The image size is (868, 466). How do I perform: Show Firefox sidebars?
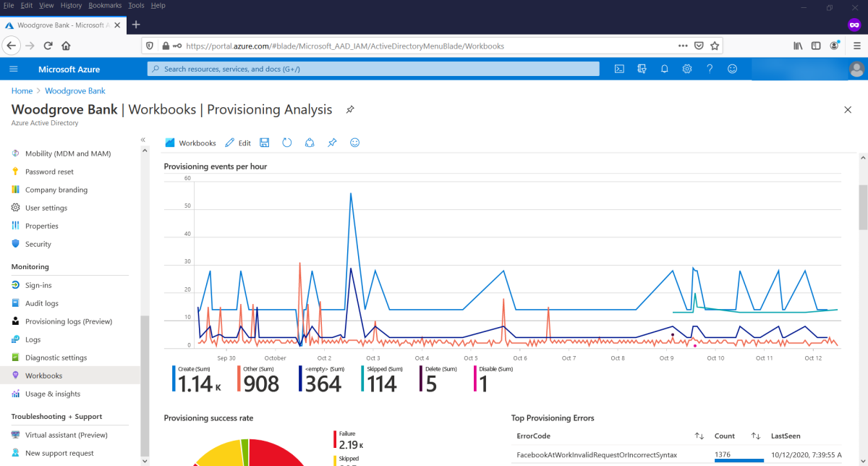[816, 46]
